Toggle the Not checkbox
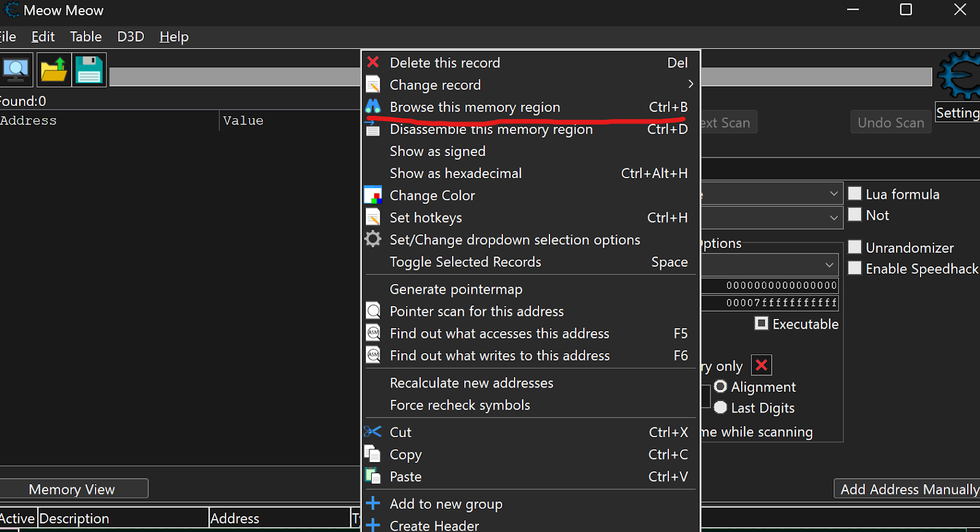This screenshot has width=980, height=532. (x=854, y=214)
